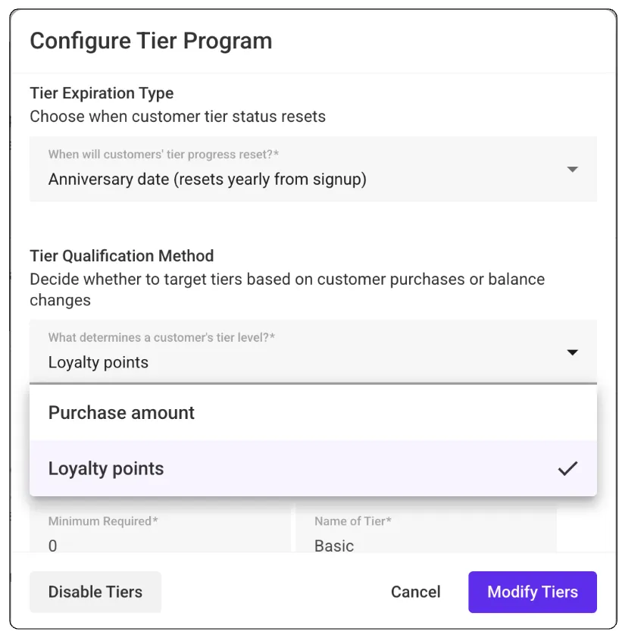The height and width of the screenshot is (644, 644).
Task: Click the Configure Tier Program title
Action: [151, 41]
